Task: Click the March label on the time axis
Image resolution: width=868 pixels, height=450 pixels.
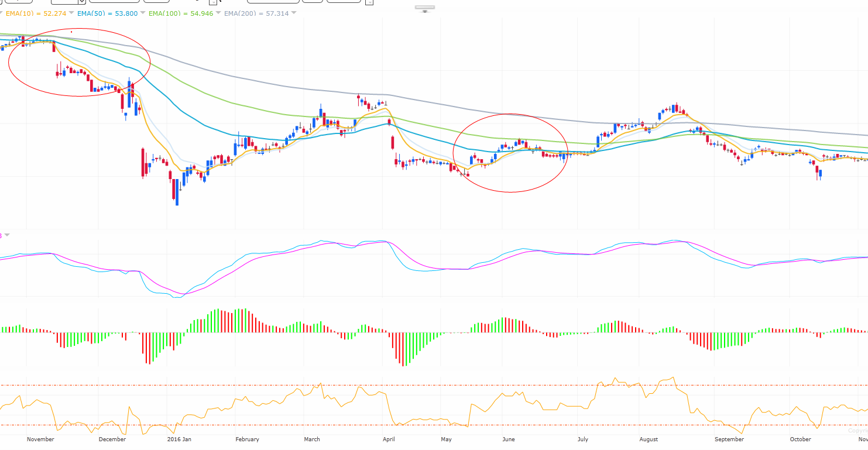Action: (312, 439)
